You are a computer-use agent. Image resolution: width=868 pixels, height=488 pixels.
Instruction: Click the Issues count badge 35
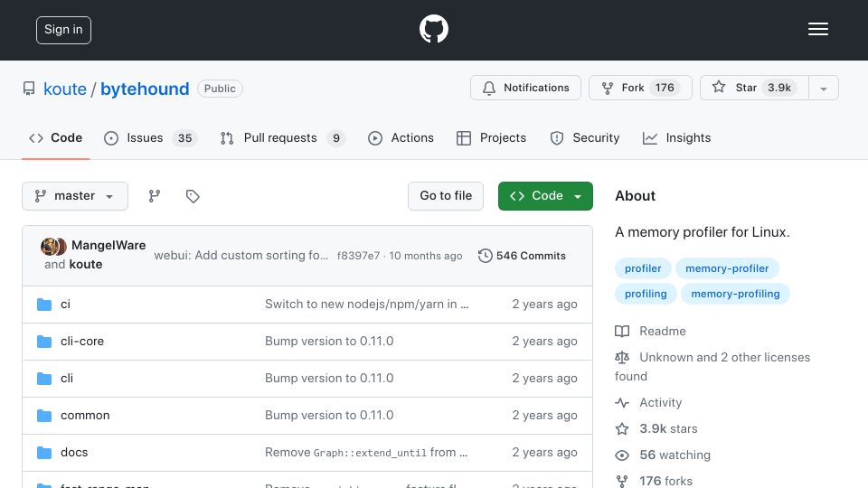coord(184,138)
